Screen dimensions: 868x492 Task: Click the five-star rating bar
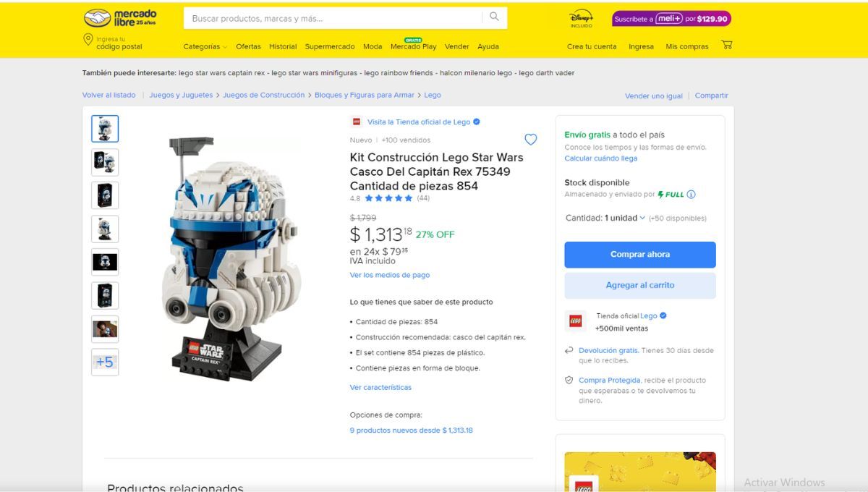(x=388, y=198)
